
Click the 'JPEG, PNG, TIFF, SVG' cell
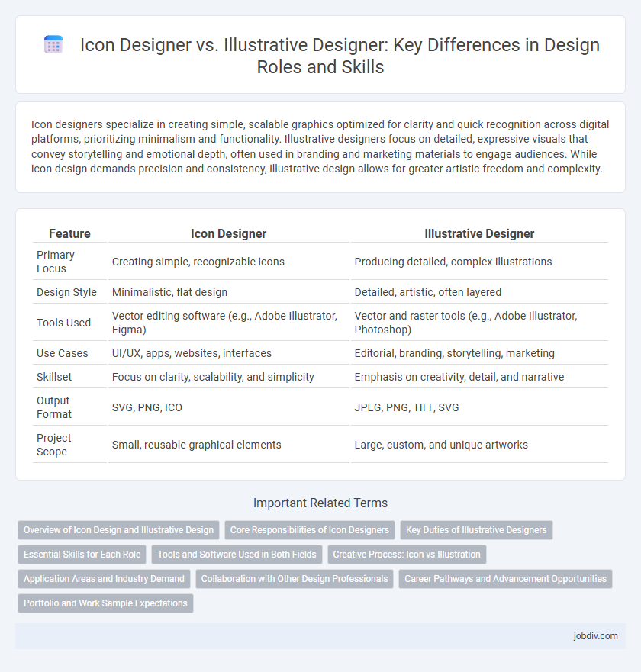coord(479,407)
